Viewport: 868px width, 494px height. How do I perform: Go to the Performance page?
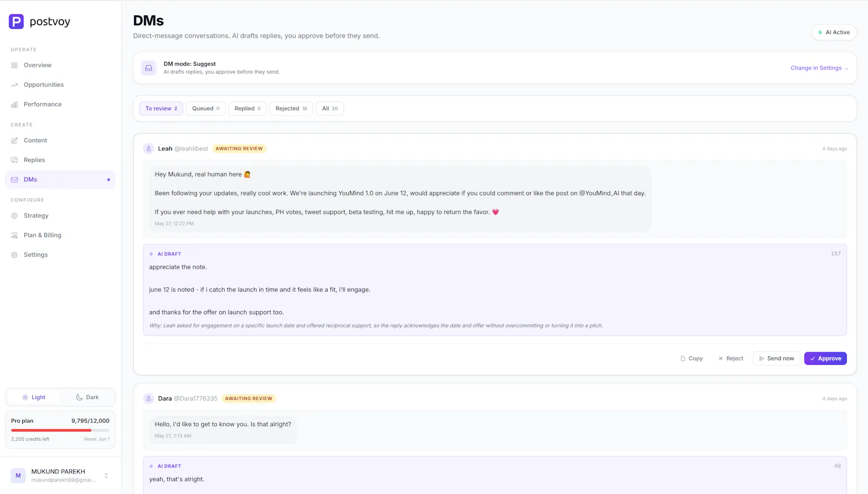[60, 104]
